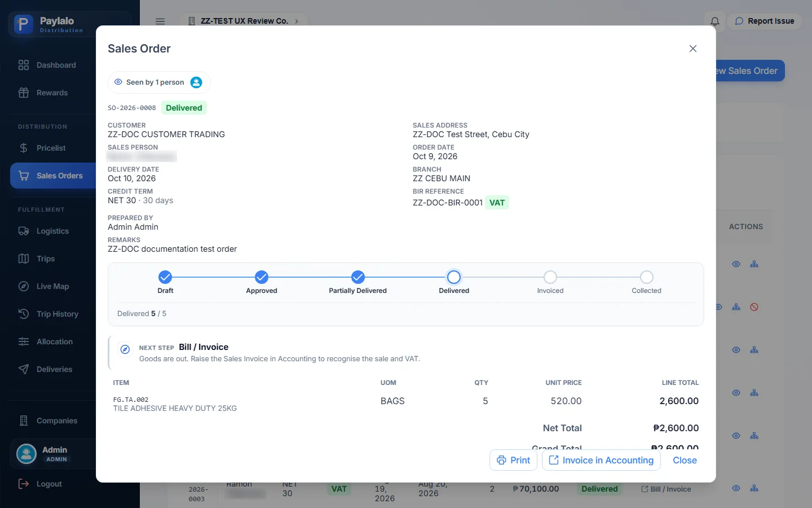Open the notifications bell
Image resolution: width=812 pixels, height=508 pixels.
(714, 21)
